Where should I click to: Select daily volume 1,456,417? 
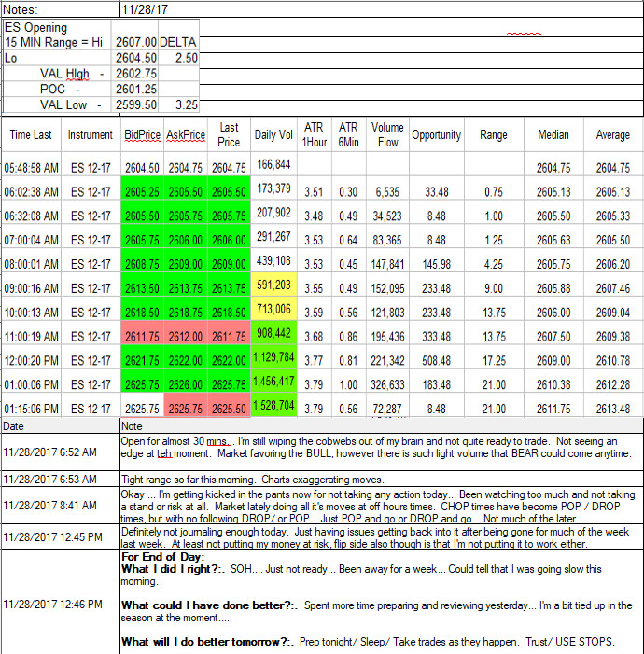273,382
